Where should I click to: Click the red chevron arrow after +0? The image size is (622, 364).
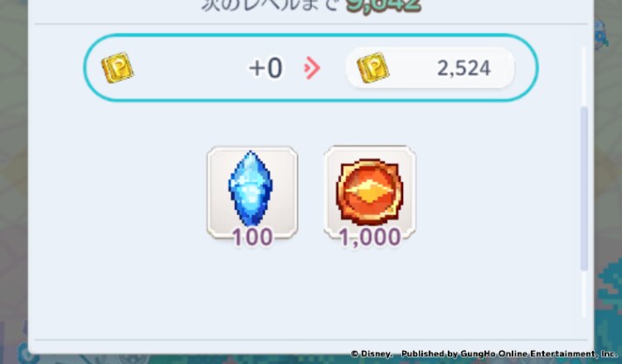click(312, 67)
